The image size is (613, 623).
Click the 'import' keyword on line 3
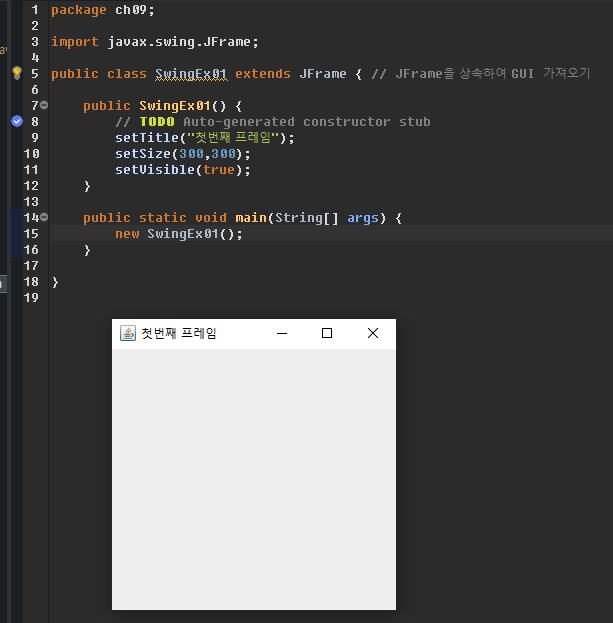click(x=75, y=42)
